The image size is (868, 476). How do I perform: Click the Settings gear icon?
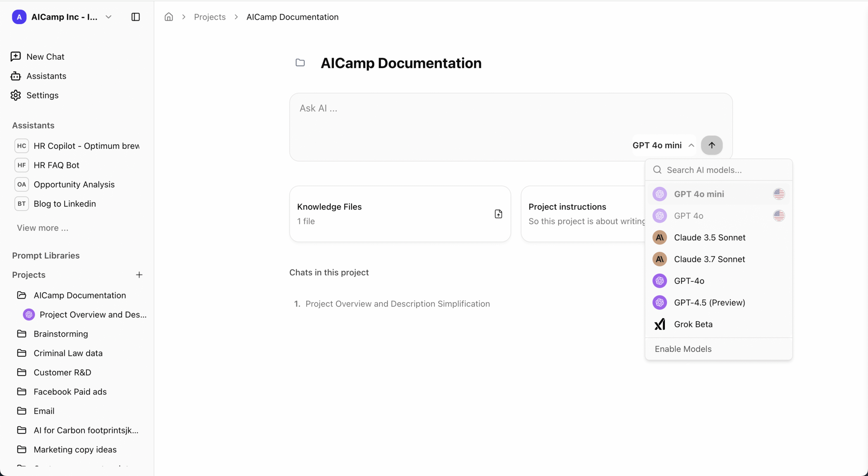coord(16,95)
